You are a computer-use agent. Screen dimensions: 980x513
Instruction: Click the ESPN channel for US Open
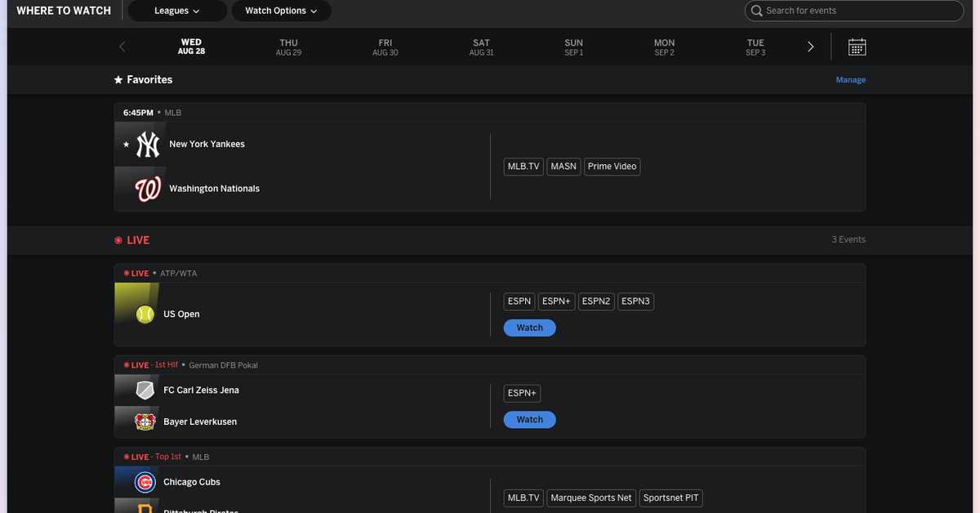click(519, 301)
